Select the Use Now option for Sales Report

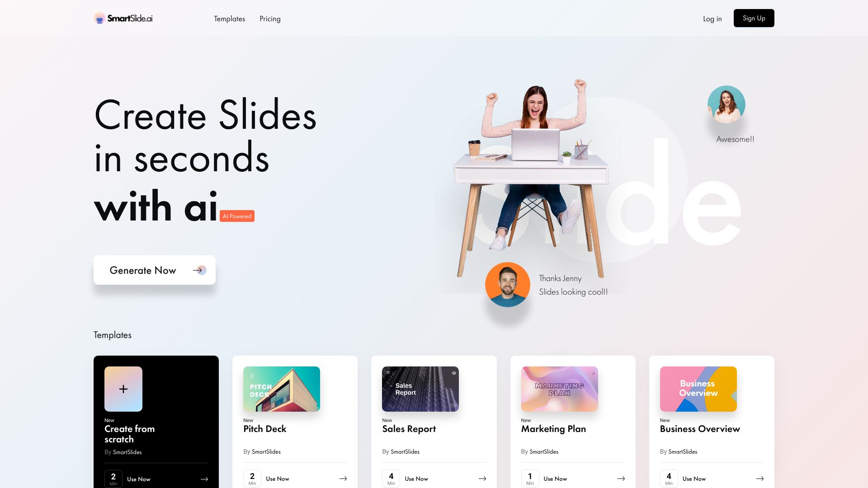(x=416, y=479)
